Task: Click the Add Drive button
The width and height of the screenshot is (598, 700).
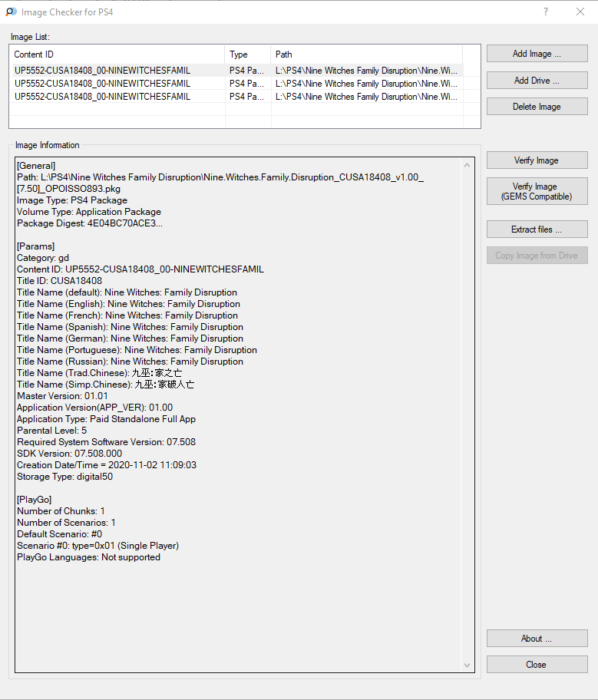Action: point(537,81)
